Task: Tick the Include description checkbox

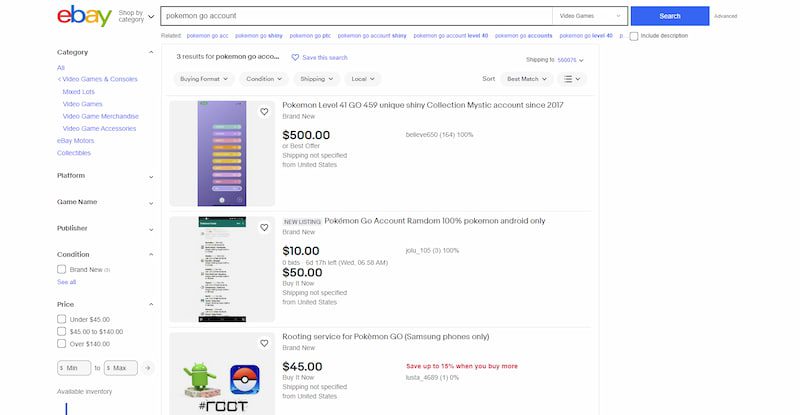Action: pos(634,36)
